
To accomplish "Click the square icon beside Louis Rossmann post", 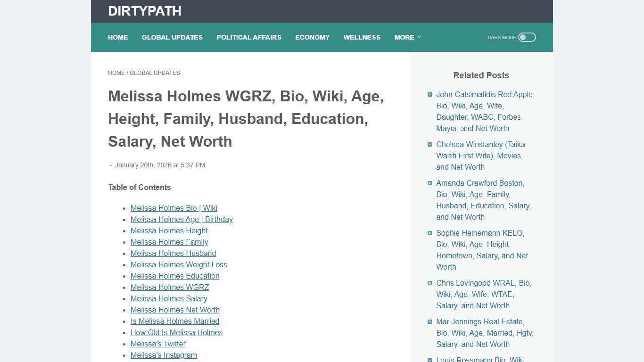I will tap(429, 359).
